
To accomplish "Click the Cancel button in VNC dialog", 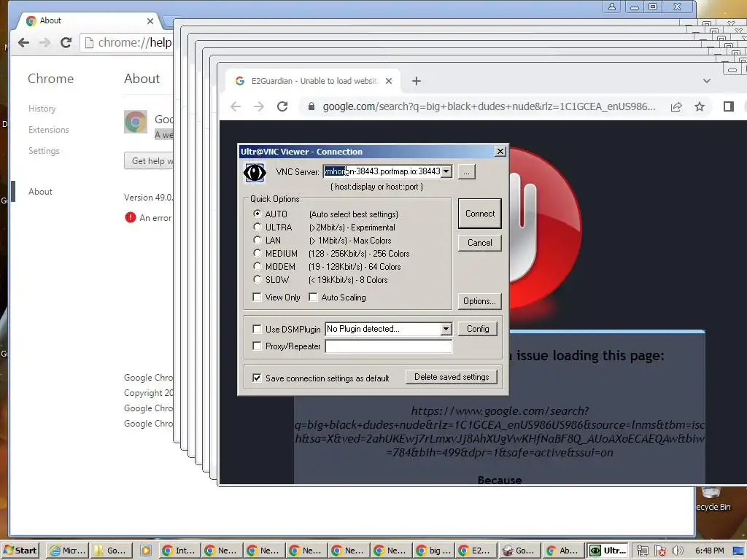I will click(x=480, y=243).
